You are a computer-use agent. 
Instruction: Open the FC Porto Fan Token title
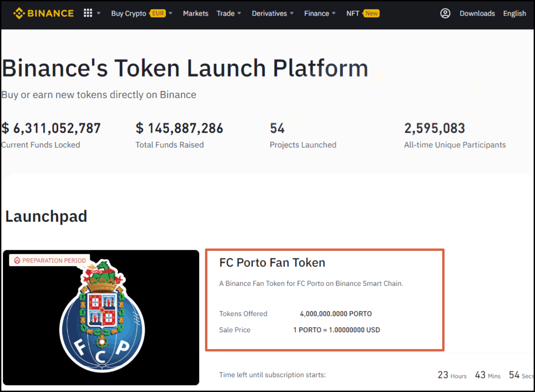pos(272,262)
